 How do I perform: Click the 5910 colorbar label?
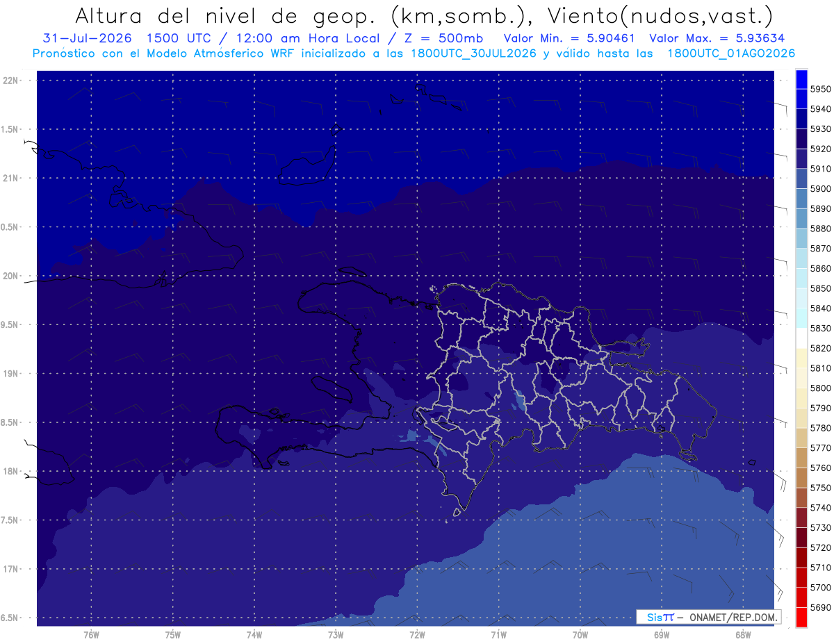pyautogui.click(x=821, y=169)
